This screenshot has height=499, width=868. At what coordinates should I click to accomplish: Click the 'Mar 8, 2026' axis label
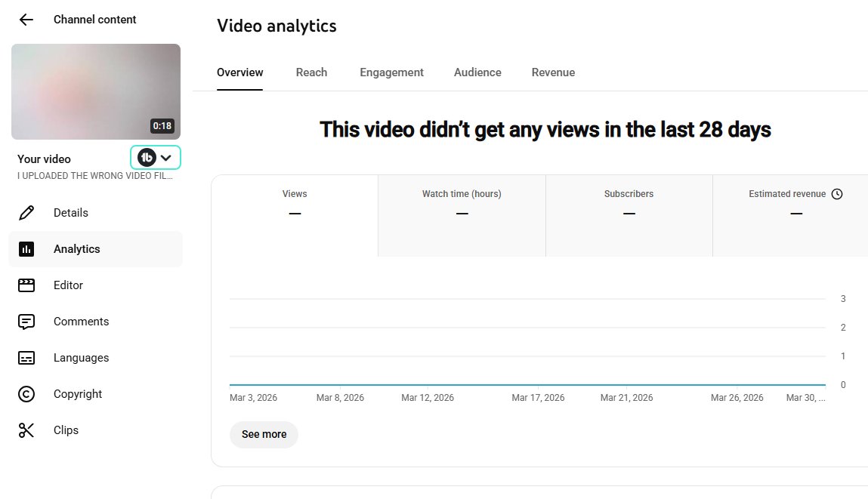tap(340, 398)
